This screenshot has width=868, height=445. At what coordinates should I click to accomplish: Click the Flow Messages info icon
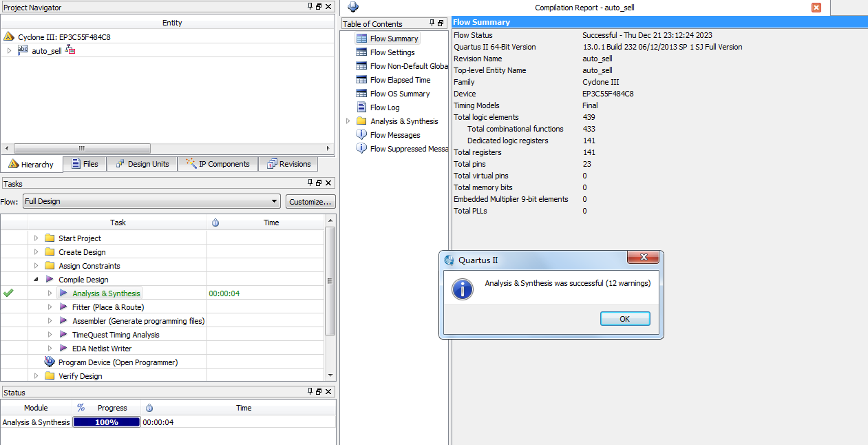click(x=361, y=135)
